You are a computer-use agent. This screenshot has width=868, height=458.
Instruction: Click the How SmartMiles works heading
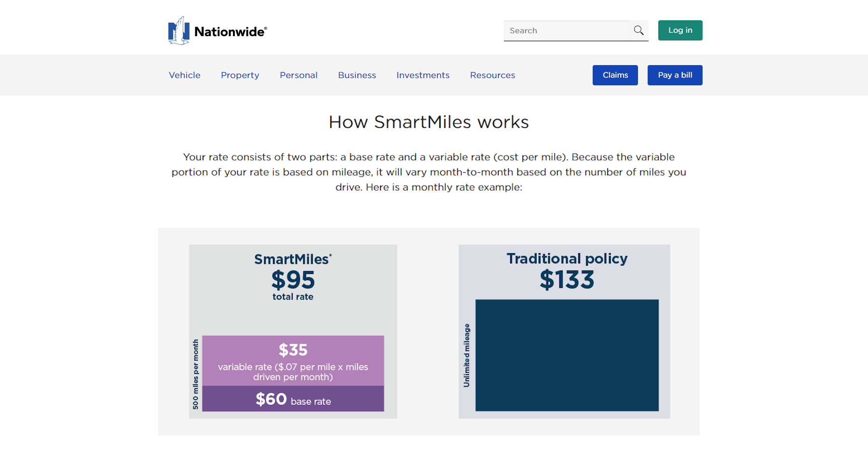coord(429,122)
